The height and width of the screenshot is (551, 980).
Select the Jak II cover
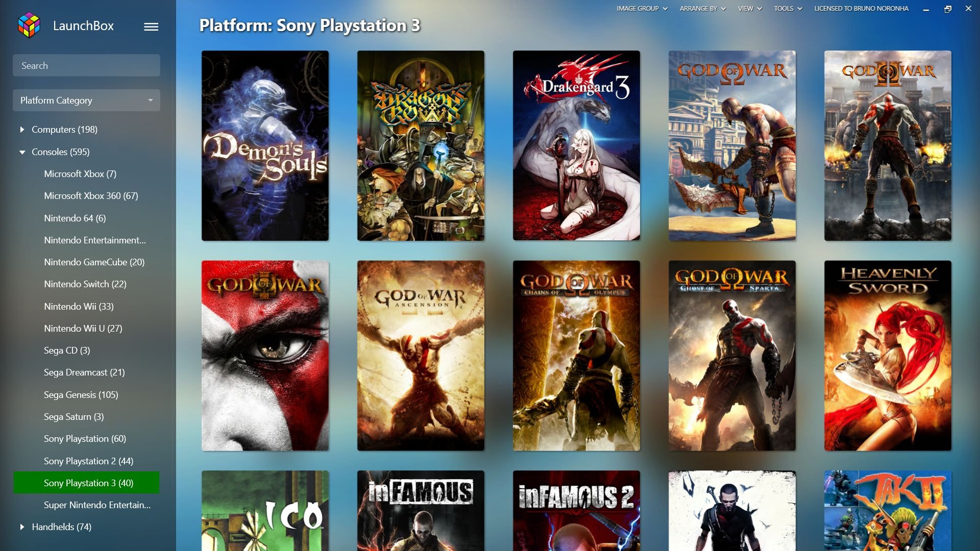(888, 511)
